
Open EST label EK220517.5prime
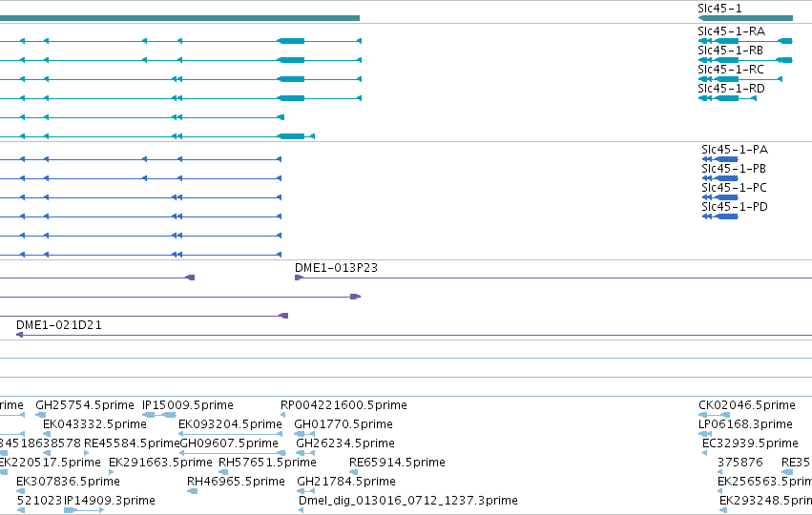tap(51, 463)
